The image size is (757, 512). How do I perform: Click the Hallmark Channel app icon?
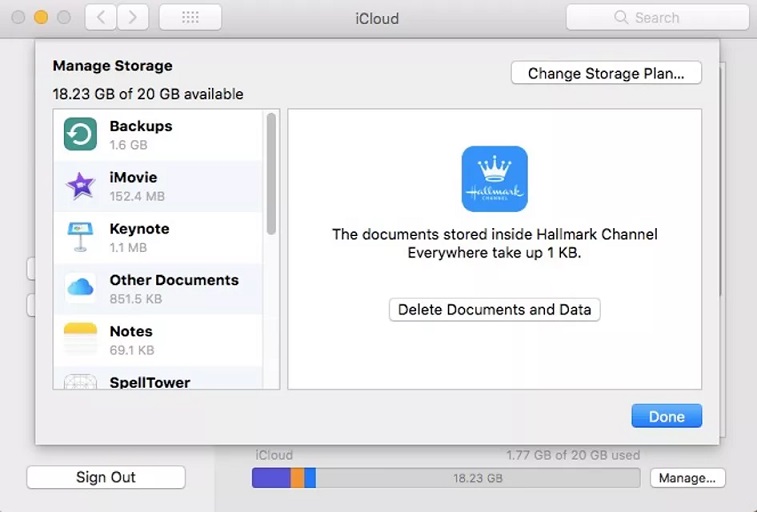click(494, 179)
